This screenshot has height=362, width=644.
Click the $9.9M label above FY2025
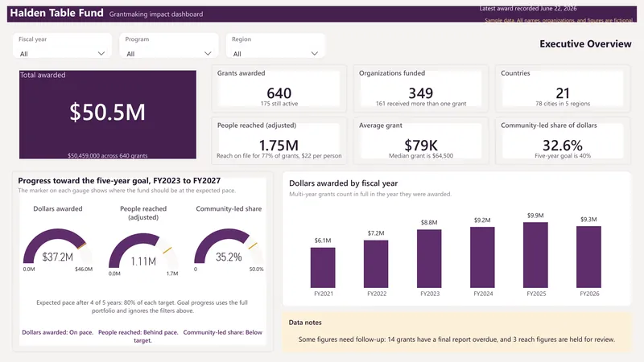(535, 216)
